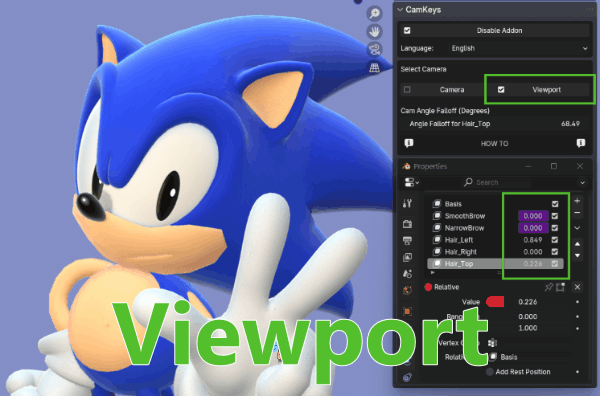Switch perspective with the grid icon
The height and width of the screenshot is (396, 600).
pos(374,68)
